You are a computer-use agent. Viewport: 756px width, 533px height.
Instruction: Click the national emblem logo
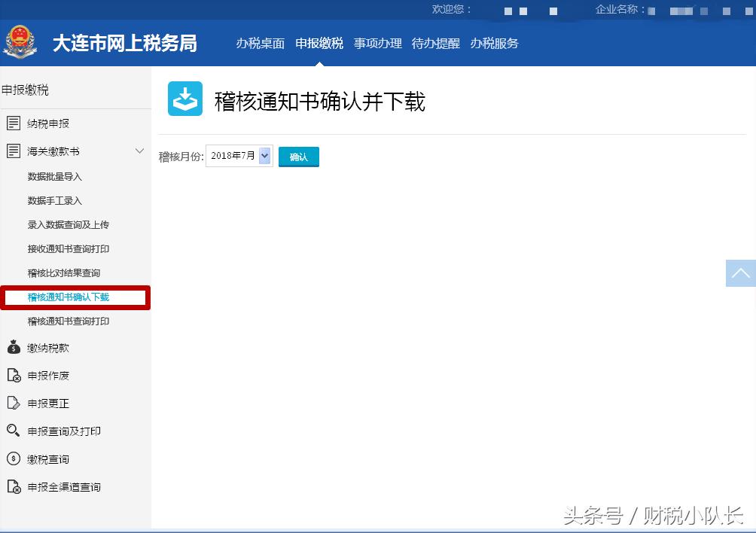coord(20,43)
